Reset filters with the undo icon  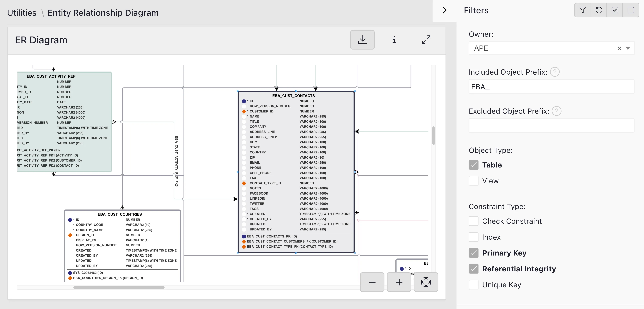pos(599,10)
